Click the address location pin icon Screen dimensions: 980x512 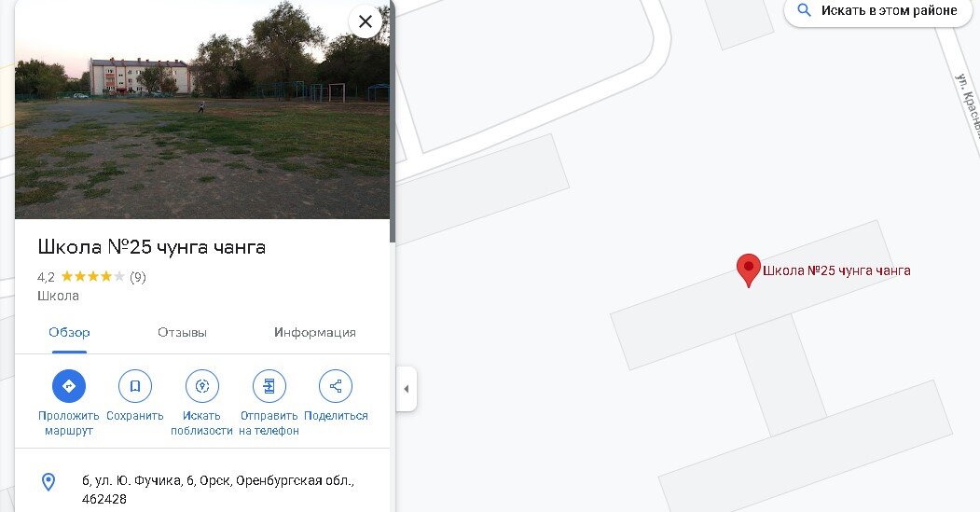[x=48, y=481]
